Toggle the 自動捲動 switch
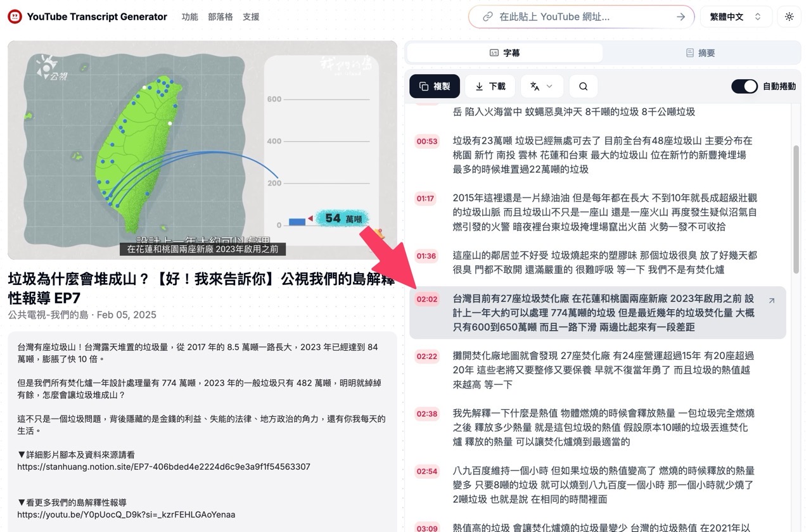 pos(744,86)
